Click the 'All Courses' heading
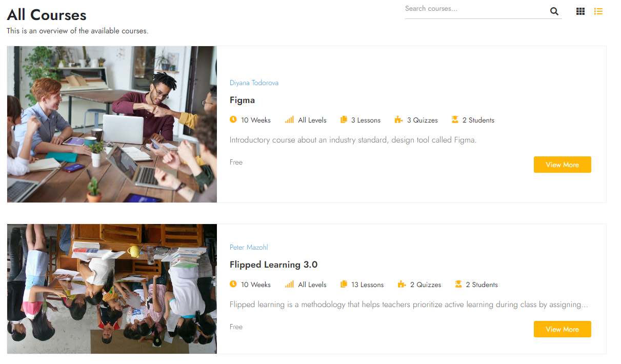The height and width of the screenshot is (364, 621). click(x=47, y=15)
